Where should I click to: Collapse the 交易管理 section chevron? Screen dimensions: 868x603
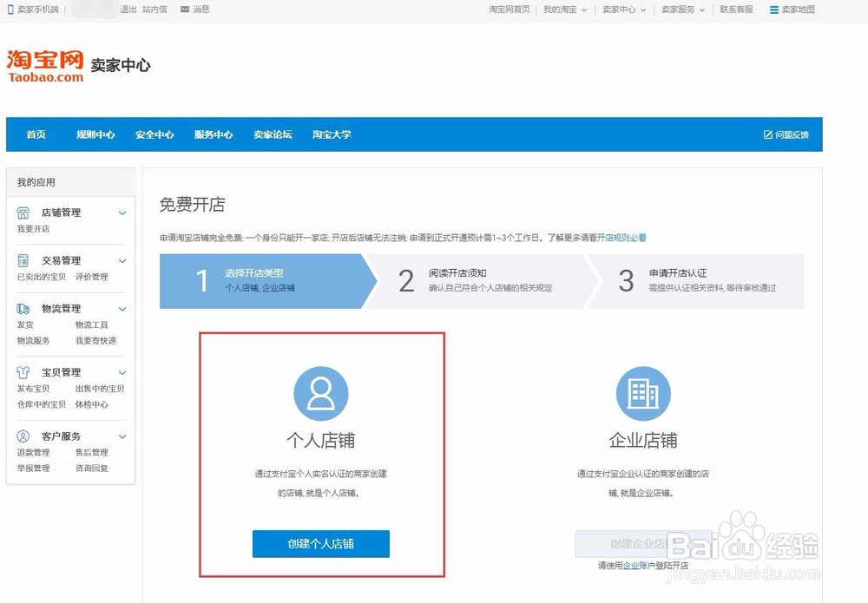(x=122, y=261)
